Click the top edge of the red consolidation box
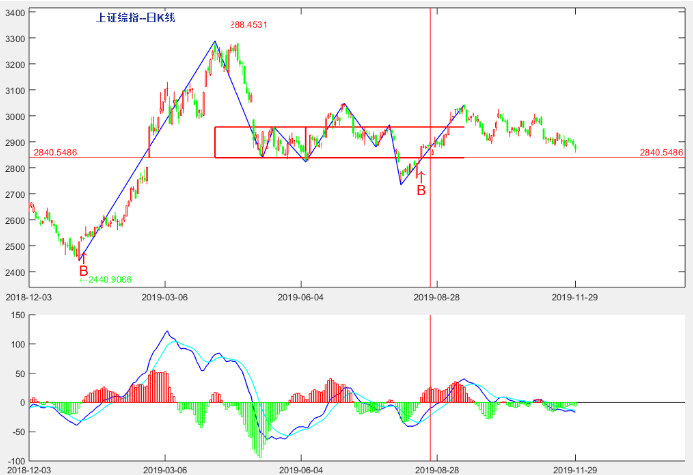The image size is (693, 475). (340, 127)
